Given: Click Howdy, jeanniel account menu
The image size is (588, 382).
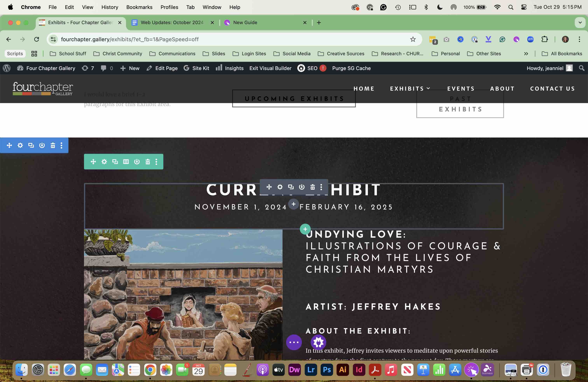Looking at the screenshot, I should [x=549, y=68].
